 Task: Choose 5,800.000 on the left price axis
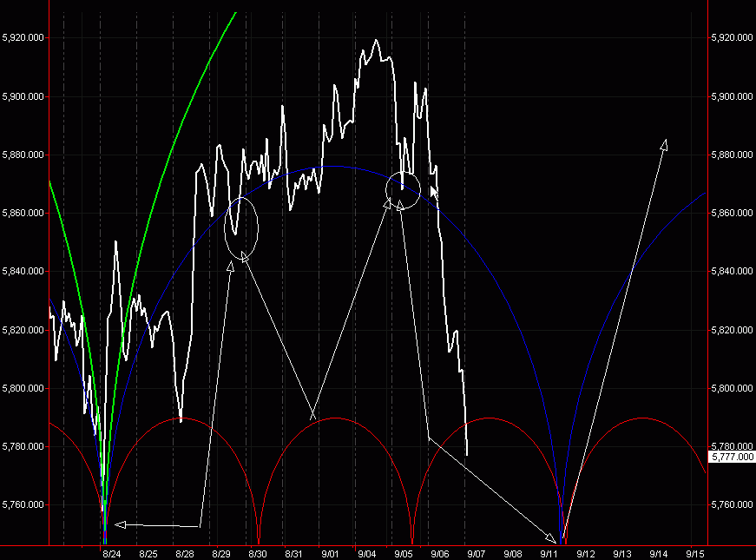click(x=23, y=388)
